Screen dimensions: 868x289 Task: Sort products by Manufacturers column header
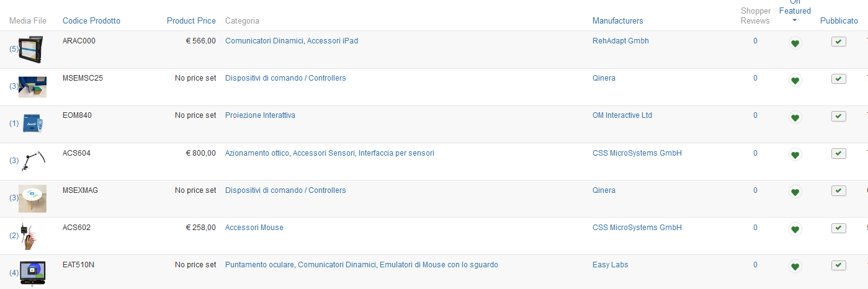617,21
